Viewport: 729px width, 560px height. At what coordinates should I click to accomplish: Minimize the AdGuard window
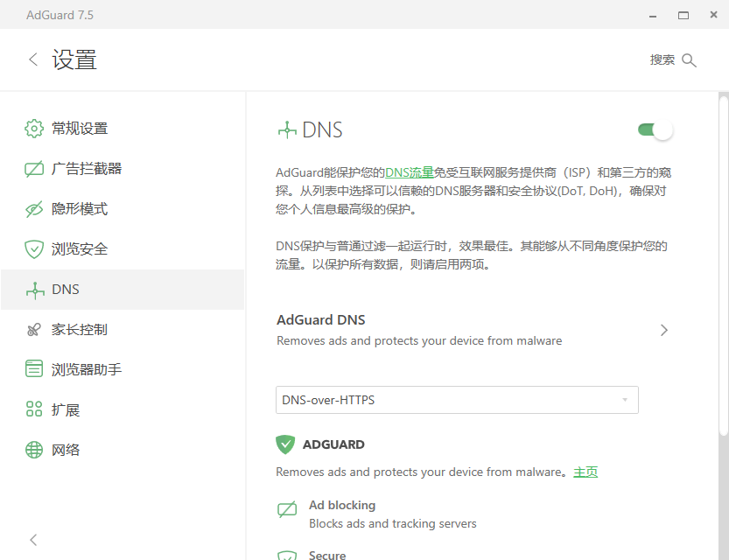[x=653, y=16]
